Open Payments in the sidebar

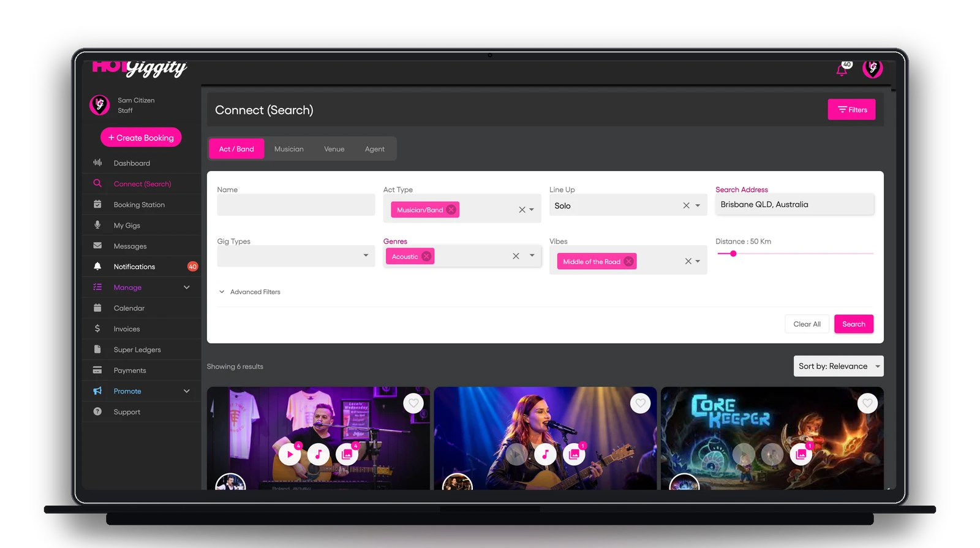point(141,371)
